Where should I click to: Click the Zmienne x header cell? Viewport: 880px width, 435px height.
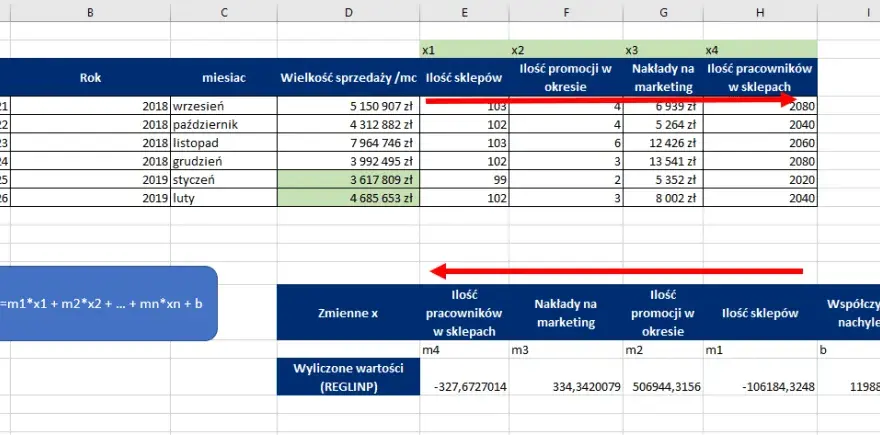click(349, 313)
